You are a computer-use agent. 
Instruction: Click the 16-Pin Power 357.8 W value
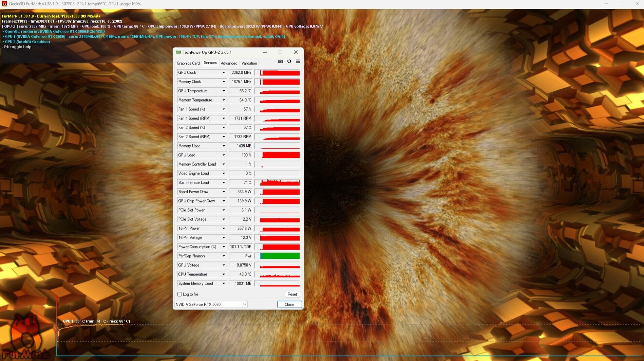coord(241,228)
